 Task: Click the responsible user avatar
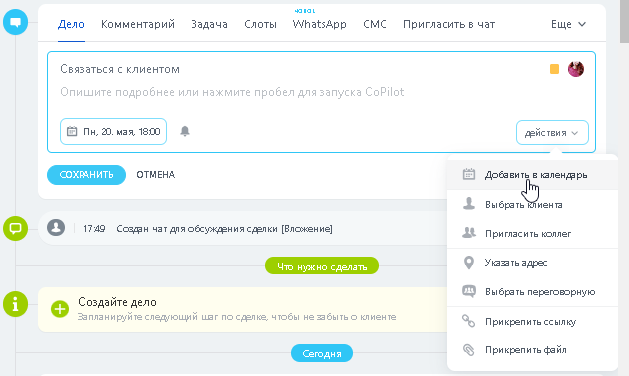pyautogui.click(x=576, y=69)
